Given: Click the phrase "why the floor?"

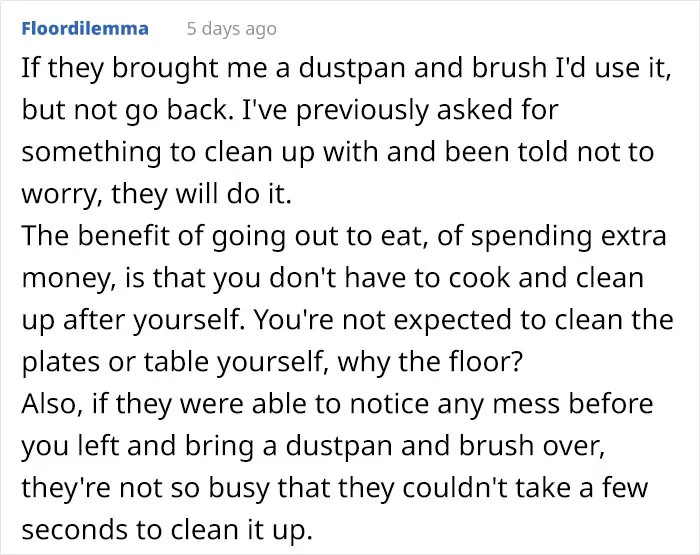Looking at the screenshot, I should click(x=430, y=362).
